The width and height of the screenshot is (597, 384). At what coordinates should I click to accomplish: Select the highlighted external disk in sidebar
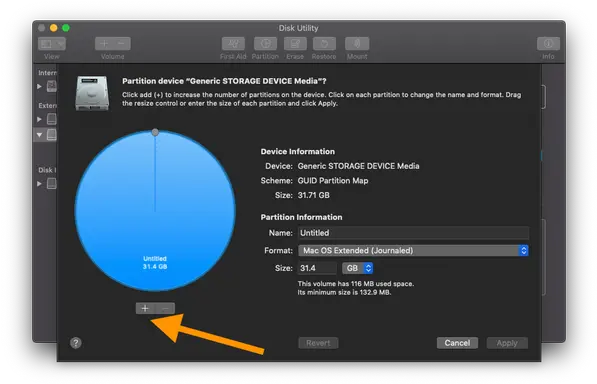pos(52,135)
